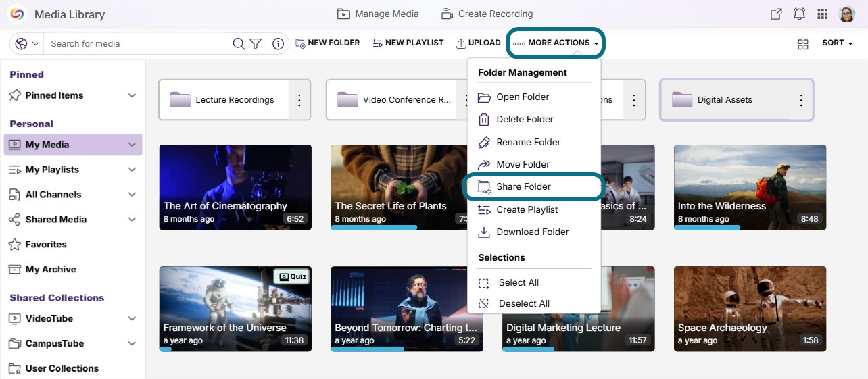The image size is (868, 379).
Task: Focus the Search for media field
Action: coord(139,43)
